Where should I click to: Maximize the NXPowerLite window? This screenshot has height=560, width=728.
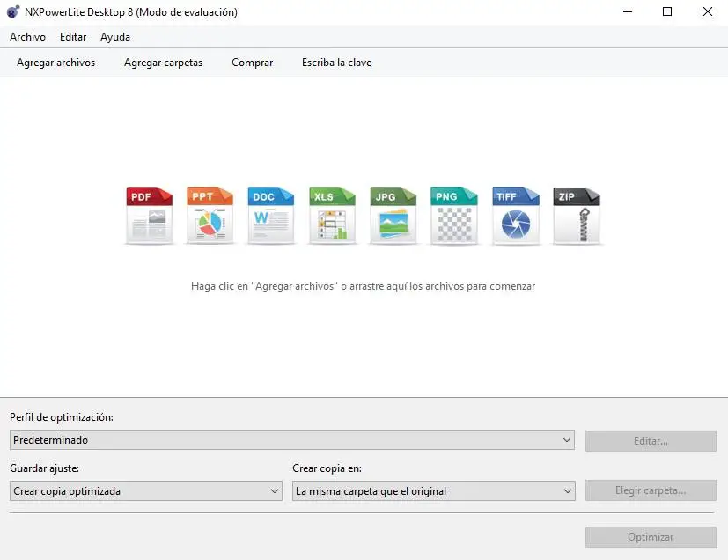click(667, 11)
